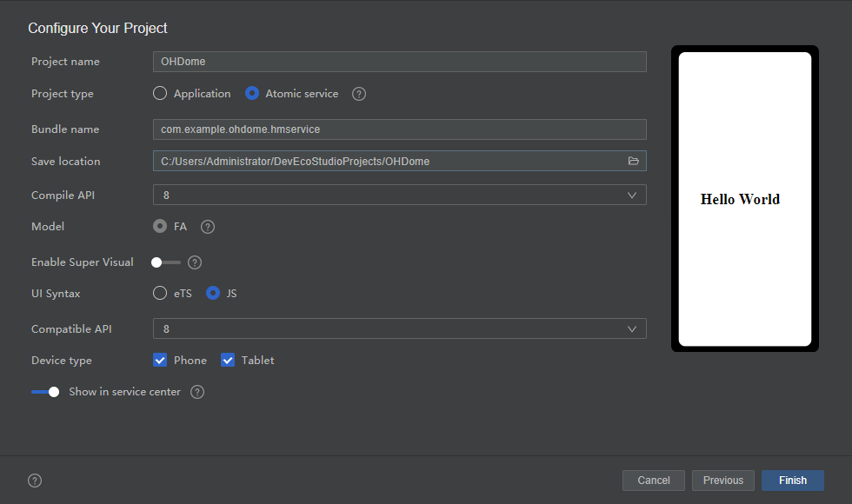
Task: Open folder browser for Save location
Action: 633,161
